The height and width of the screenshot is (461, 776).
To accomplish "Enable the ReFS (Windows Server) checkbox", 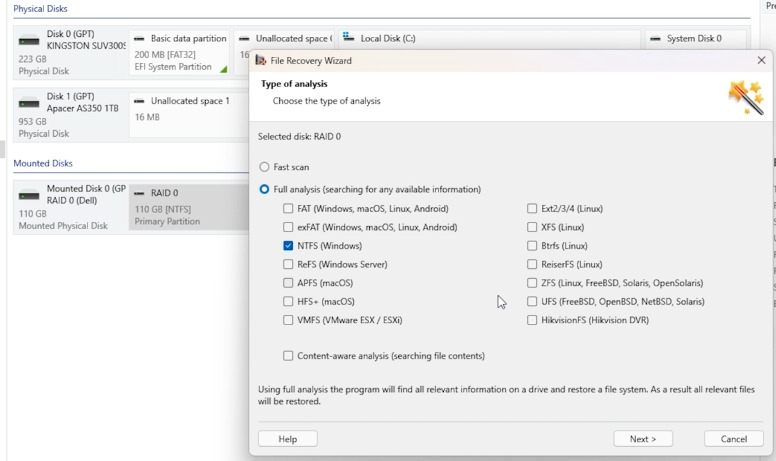I will pos(288,264).
